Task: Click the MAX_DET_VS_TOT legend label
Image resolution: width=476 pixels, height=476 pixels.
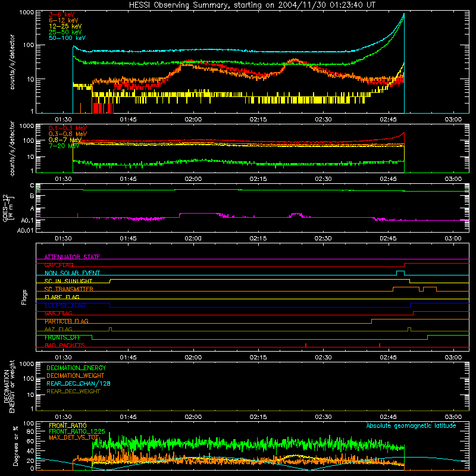Action: tap(74, 437)
